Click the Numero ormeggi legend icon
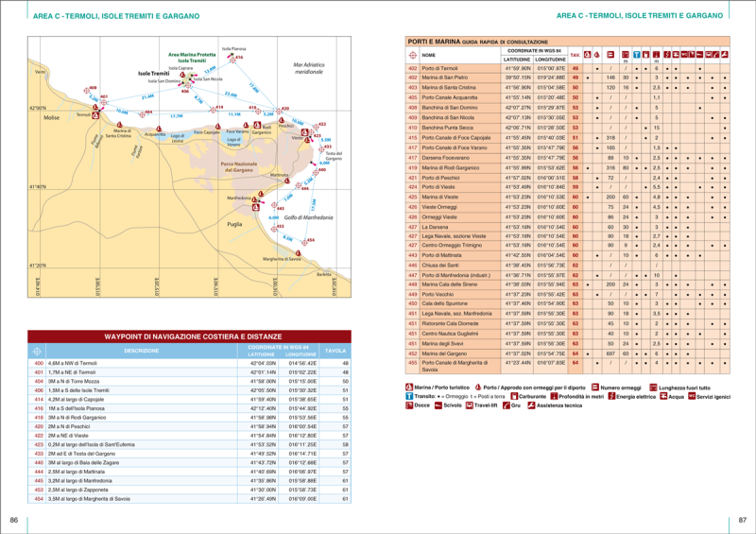756x534 pixels. (x=594, y=388)
